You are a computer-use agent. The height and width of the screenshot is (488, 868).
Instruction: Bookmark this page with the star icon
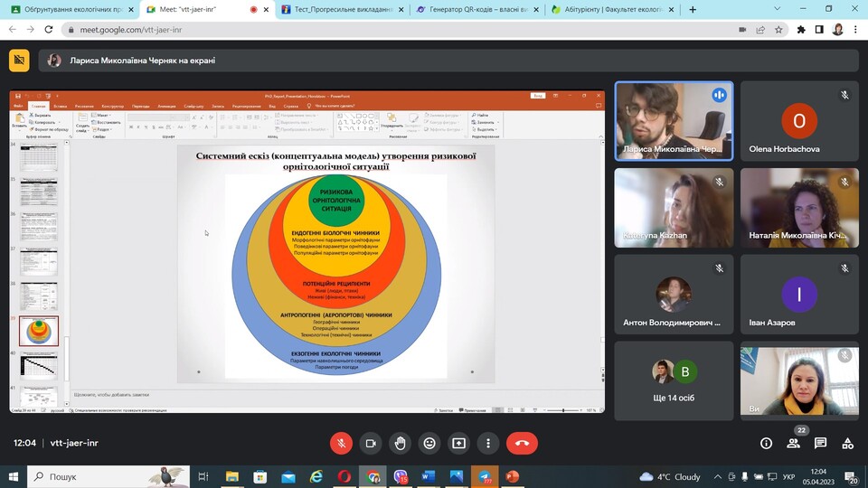point(778,29)
